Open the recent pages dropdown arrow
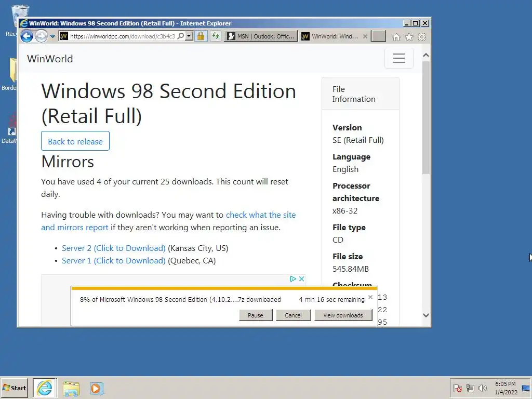 click(x=52, y=36)
